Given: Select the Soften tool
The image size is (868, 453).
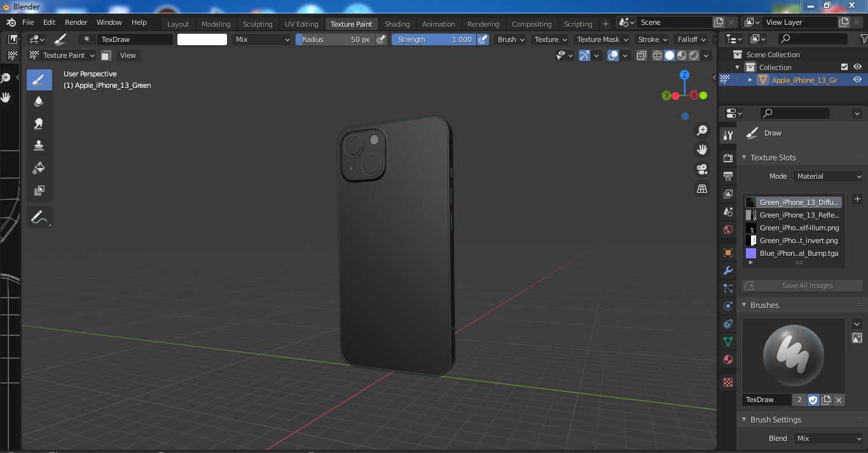Looking at the screenshot, I should pyautogui.click(x=39, y=101).
